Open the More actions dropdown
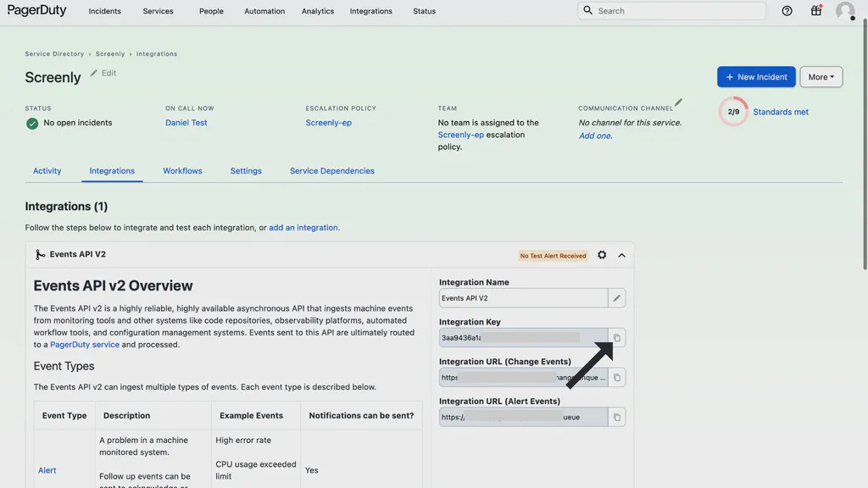This screenshot has height=488, width=868. click(820, 76)
